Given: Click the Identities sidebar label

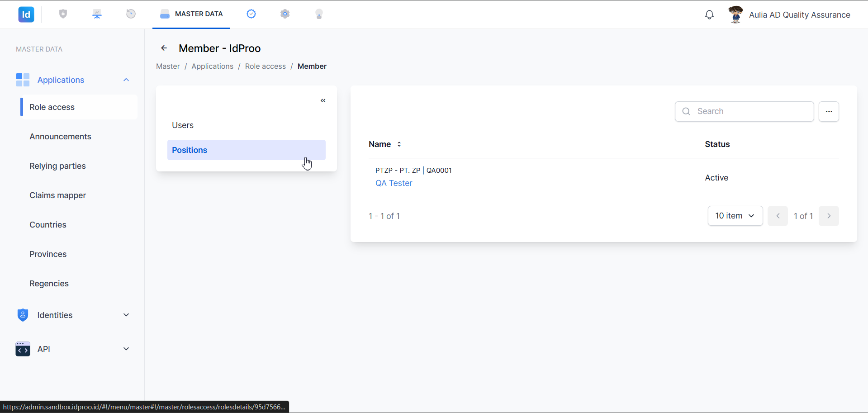Looking at the screenshot, I should click(55, 315).
